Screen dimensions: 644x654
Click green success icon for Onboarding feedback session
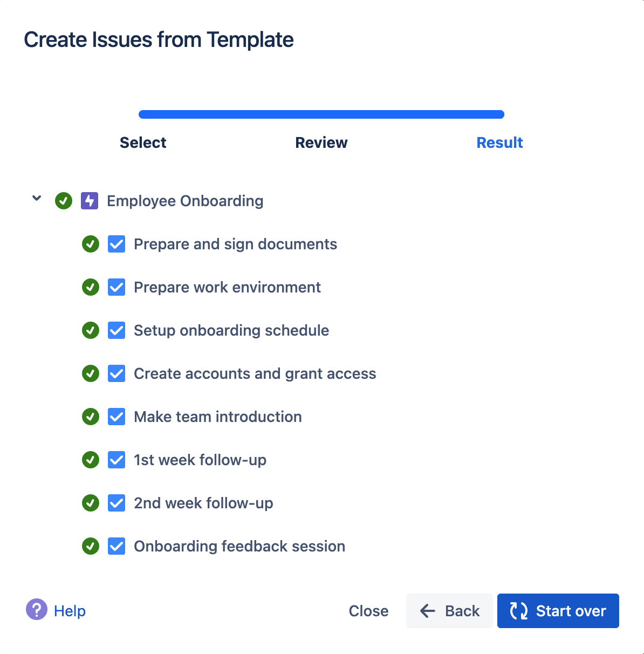[91, 546]
